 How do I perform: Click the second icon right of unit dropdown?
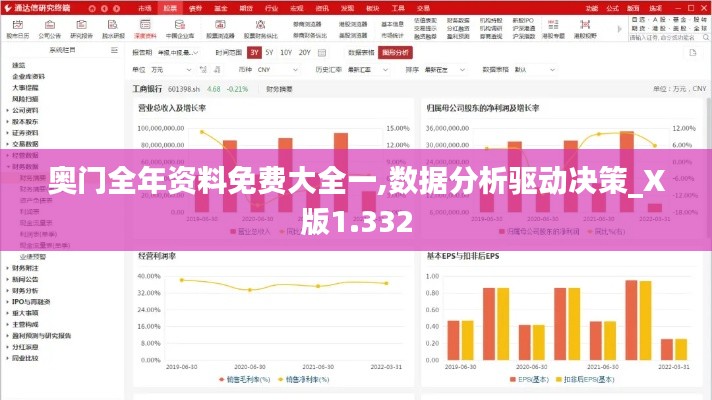click(x=217, y=69)
